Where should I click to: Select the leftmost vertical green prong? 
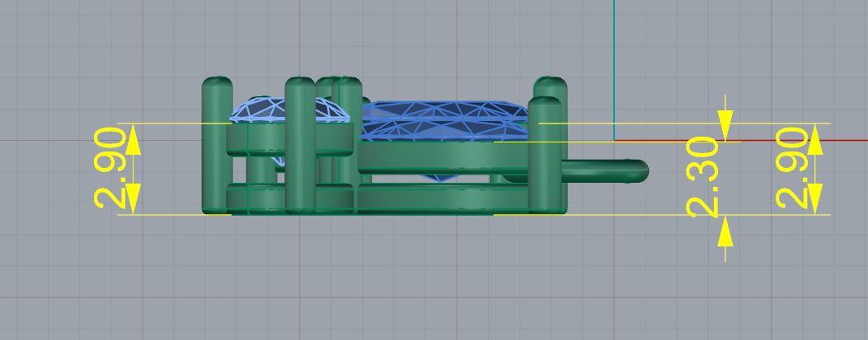point(217,145)
